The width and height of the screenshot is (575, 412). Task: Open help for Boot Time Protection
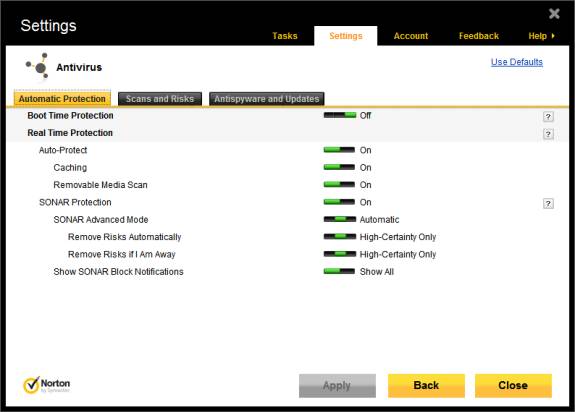coord(548,117)
